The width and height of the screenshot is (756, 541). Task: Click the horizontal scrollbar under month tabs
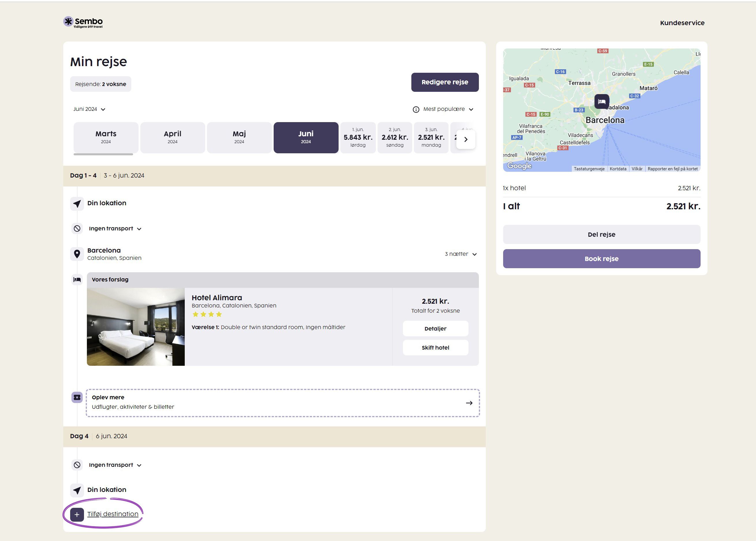[x=103, y=154]
